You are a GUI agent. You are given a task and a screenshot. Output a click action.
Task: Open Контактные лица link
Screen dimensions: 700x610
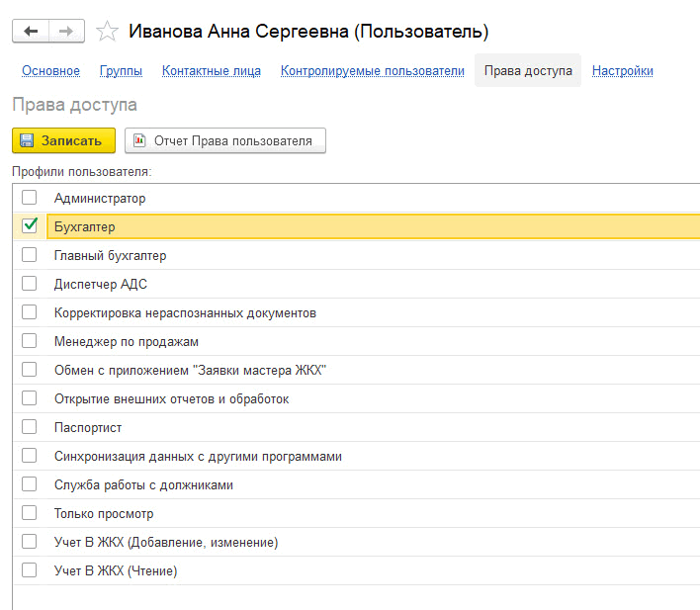(212, 70)
